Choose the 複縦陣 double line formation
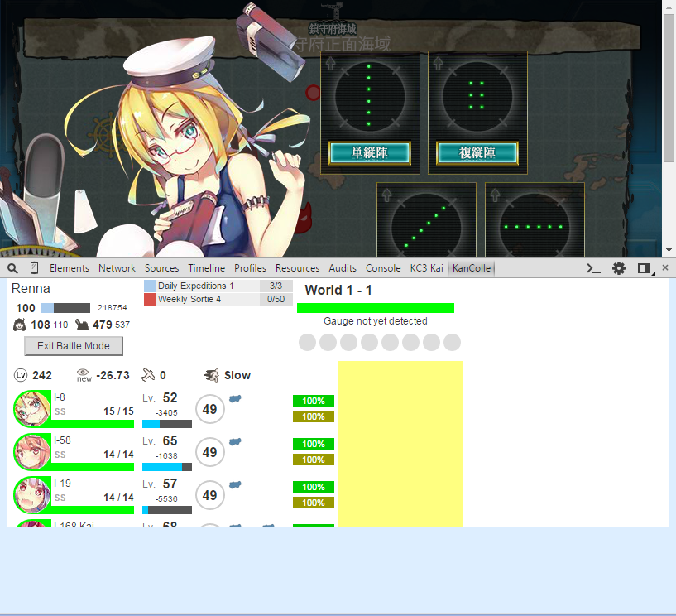The image size is (676, 616). tap(477, 153)
